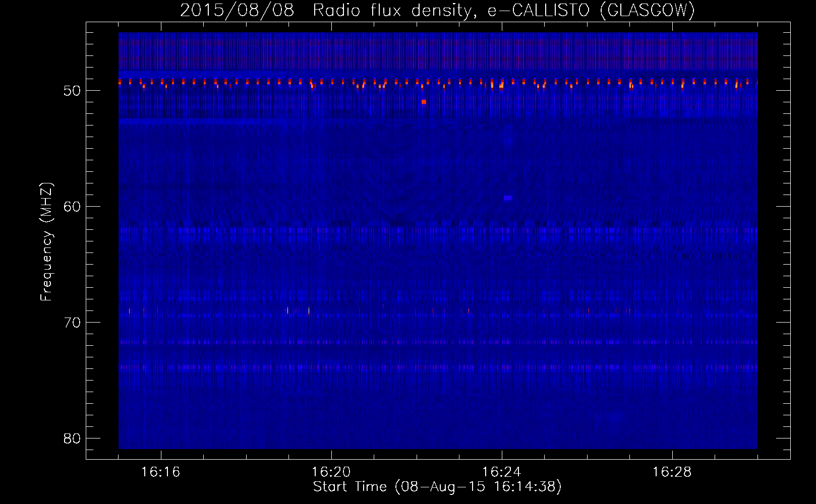Click the 16:24 time tick label
The image size is (816, 504).
click(x=501, y=472)
